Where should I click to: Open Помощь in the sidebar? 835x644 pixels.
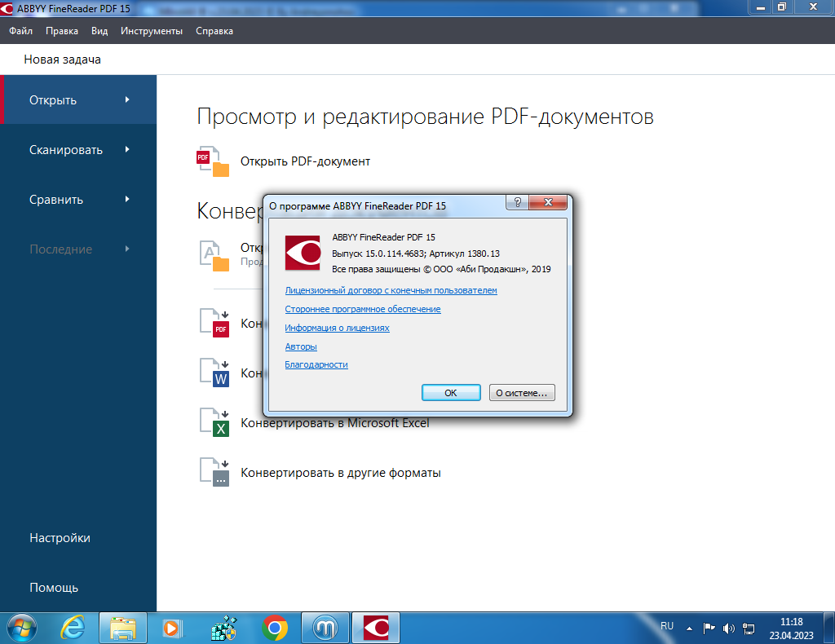pyautogui.click(x=54, y=588)
